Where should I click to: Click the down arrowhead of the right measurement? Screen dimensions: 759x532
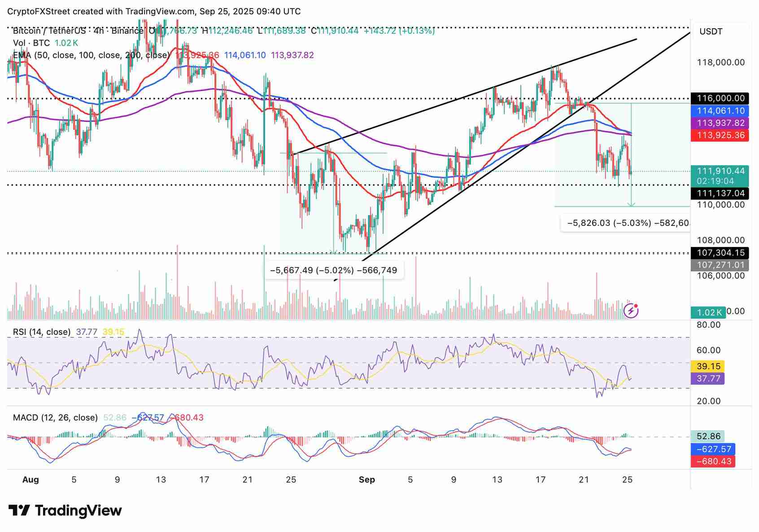[x=631, y=204]
